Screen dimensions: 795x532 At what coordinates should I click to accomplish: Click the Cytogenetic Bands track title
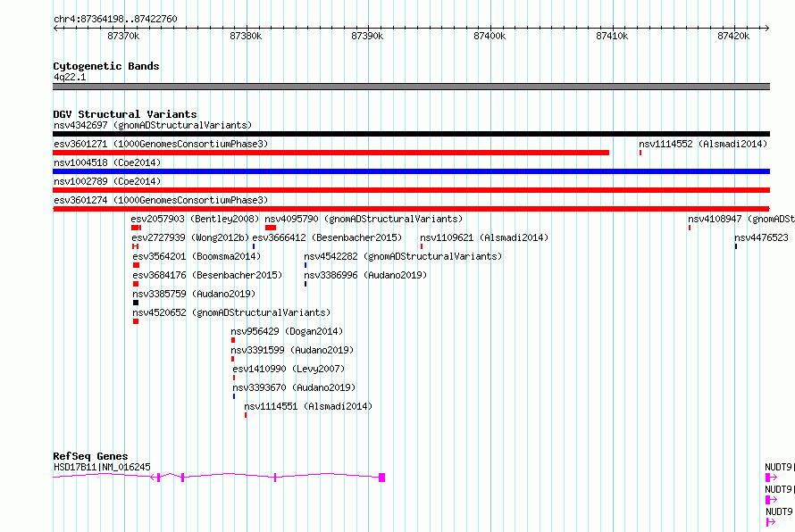pyautogui.click(x=106, y=66)
